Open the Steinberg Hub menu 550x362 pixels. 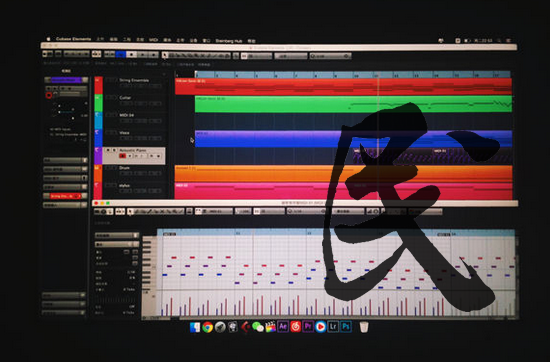(x=228, y=41)
